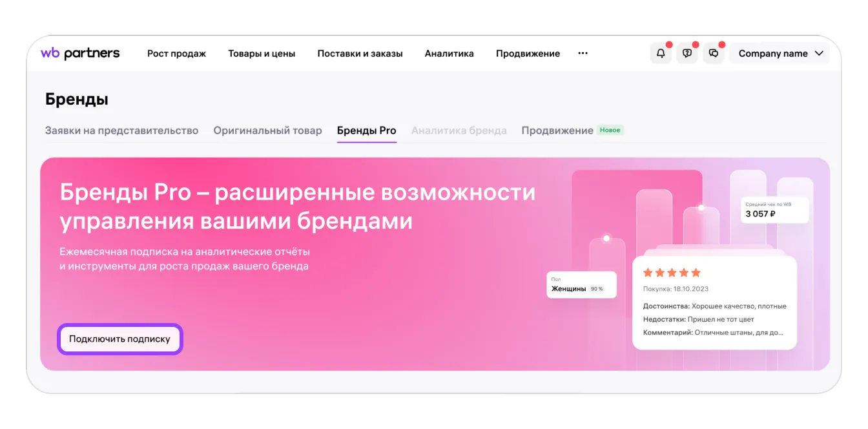Select the Бренды Pro tab
Viewport: 868px width, 429px height.
point(366,131)
